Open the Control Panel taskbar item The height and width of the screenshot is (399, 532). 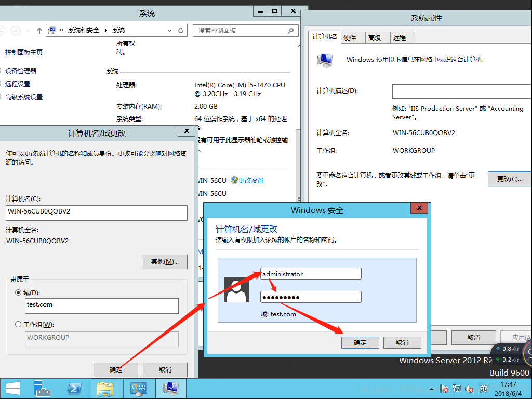[138, 389]
